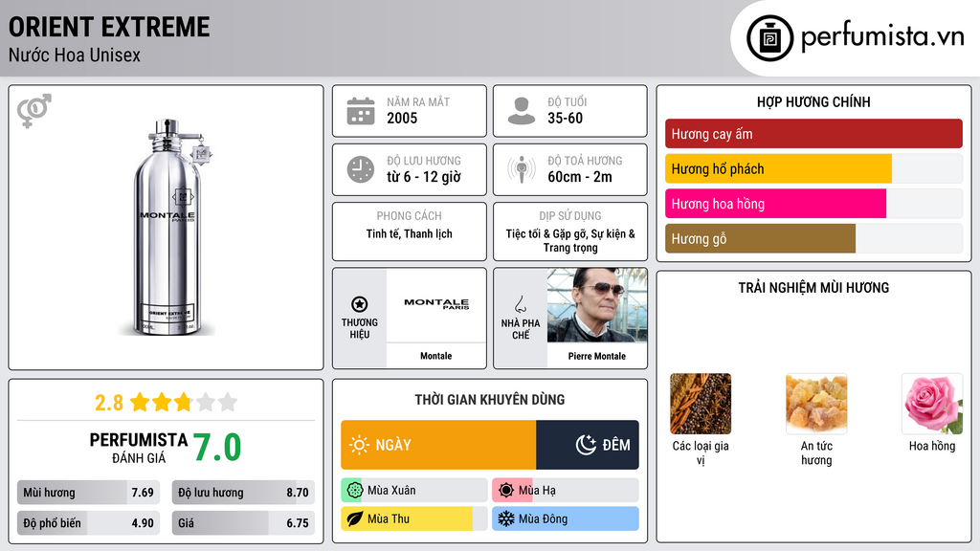Click the Mùa Thu season bar
Image resolution: width=980 pixels, height=551 pixels.
(413, 519)
